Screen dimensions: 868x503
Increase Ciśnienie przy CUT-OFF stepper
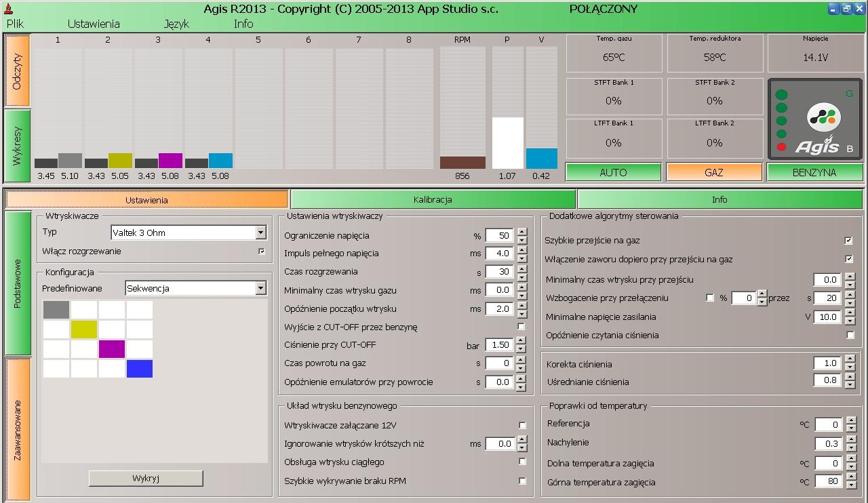click(x=521, y=341)
